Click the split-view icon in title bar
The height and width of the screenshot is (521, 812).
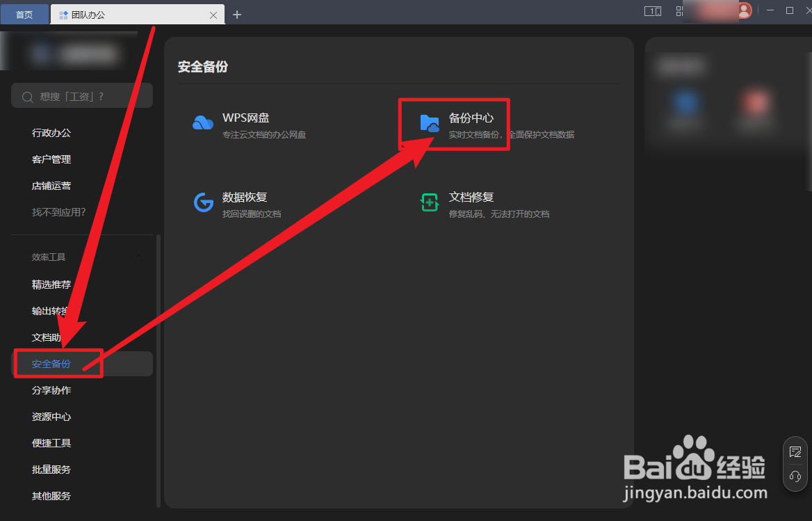(x=653, y=11)
